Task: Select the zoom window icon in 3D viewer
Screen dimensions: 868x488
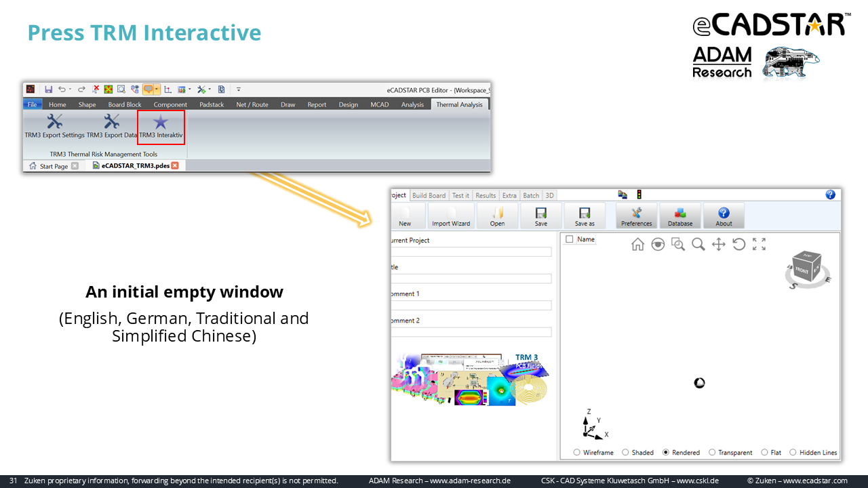Action: pyautogui.click(x=678, y=244)
